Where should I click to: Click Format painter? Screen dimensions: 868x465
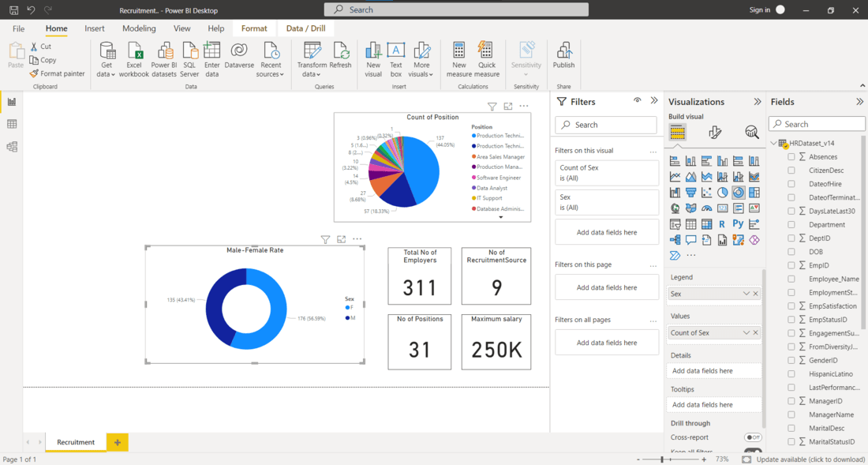click(57, 73)
